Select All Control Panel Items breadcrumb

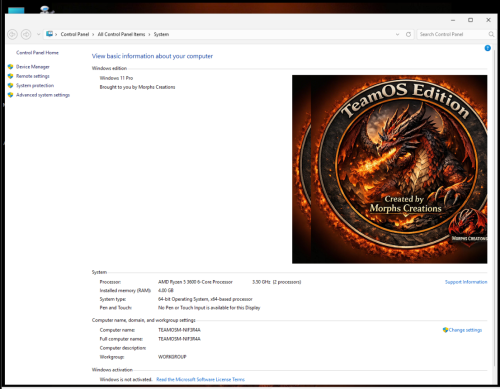(x=121, y=34)
